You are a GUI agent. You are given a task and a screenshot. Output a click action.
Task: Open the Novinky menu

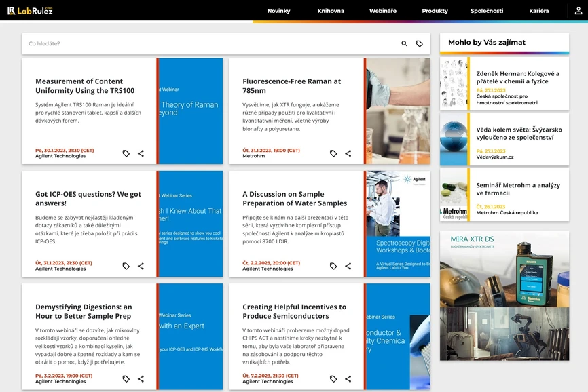click(278, 11)
